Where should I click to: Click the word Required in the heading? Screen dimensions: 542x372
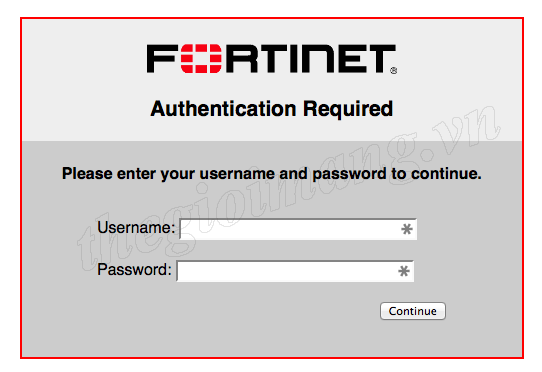(x=348, y=109)
